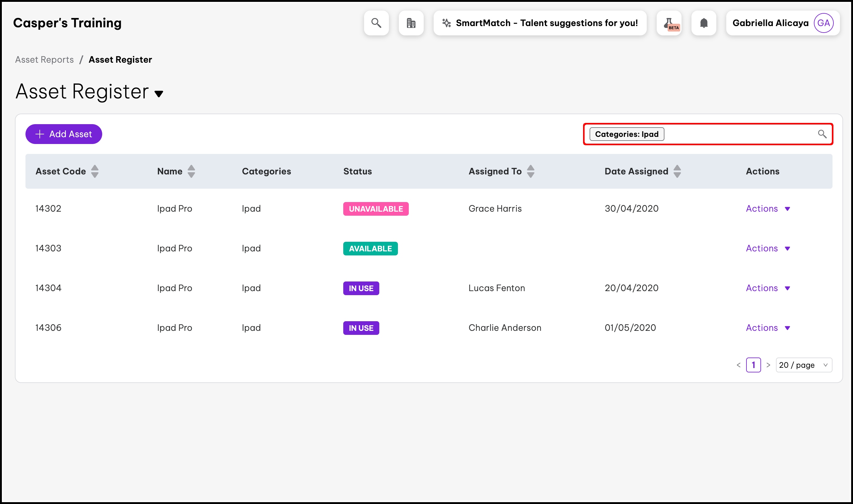Expand the Asset Register title dropdown
Image resolution: width=853 pixels, height=504 pixels.
(159, 94)
